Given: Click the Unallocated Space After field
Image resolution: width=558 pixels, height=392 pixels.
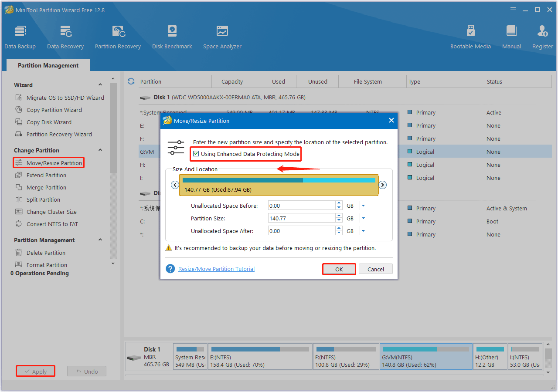Looking at the screenshot, I should point(302,231).
